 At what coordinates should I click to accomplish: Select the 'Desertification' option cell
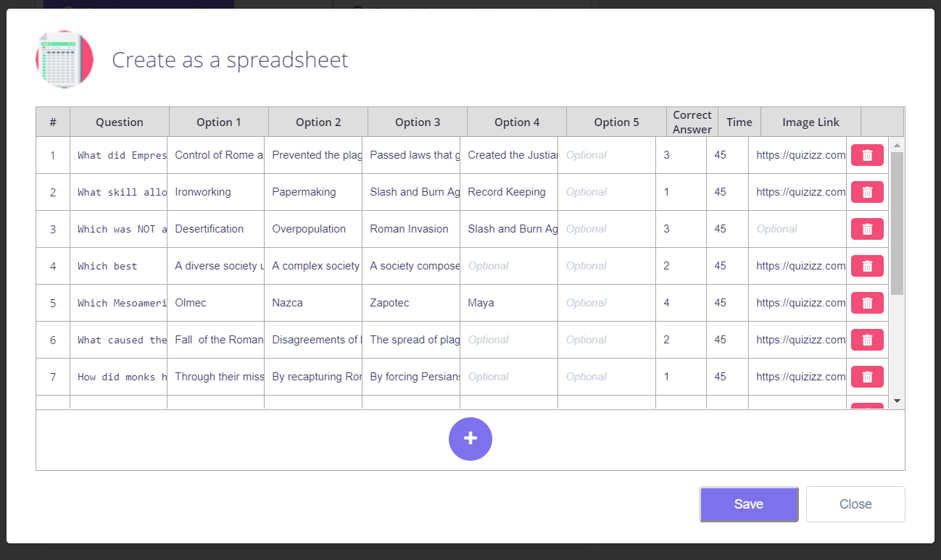(x=216, y=229)
